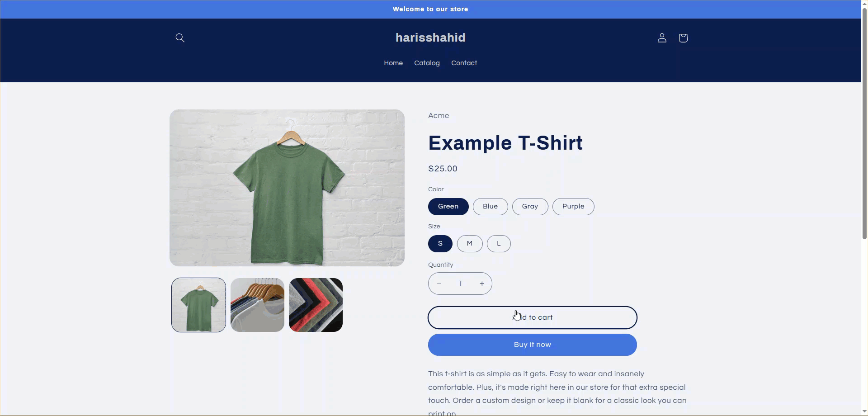Click the harisshahid store title link
Image resolution: width=868 pixels, height=416 pixels.
coord(430,38)
